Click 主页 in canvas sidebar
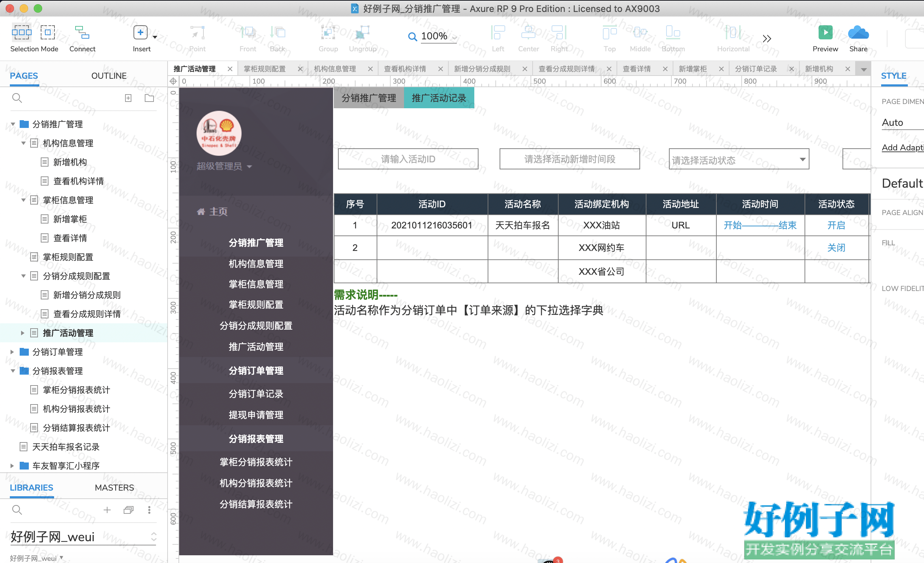This screenshot has width=924, height=563. click(x=212, y=212)
